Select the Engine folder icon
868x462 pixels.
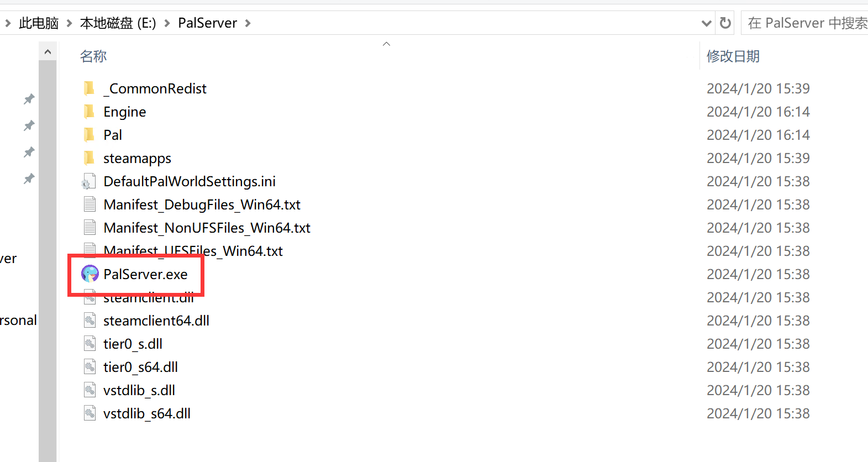(89, 112)
